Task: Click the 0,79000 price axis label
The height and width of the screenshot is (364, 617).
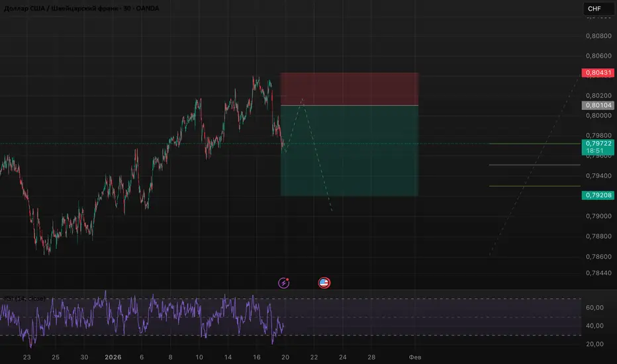Action: click(598, 216)
